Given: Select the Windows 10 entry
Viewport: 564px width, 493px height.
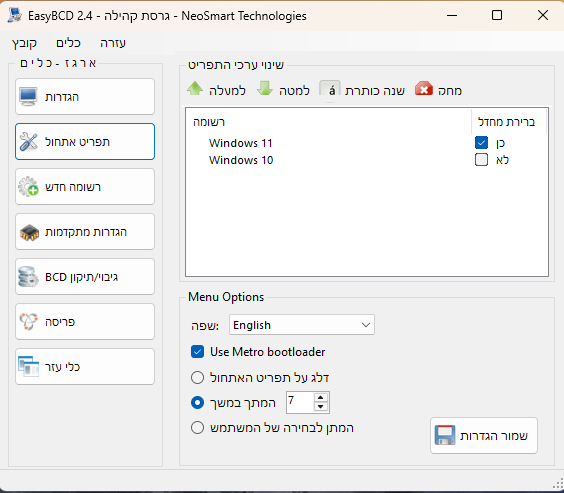Looking at the screenshot, I should (241, 160).
